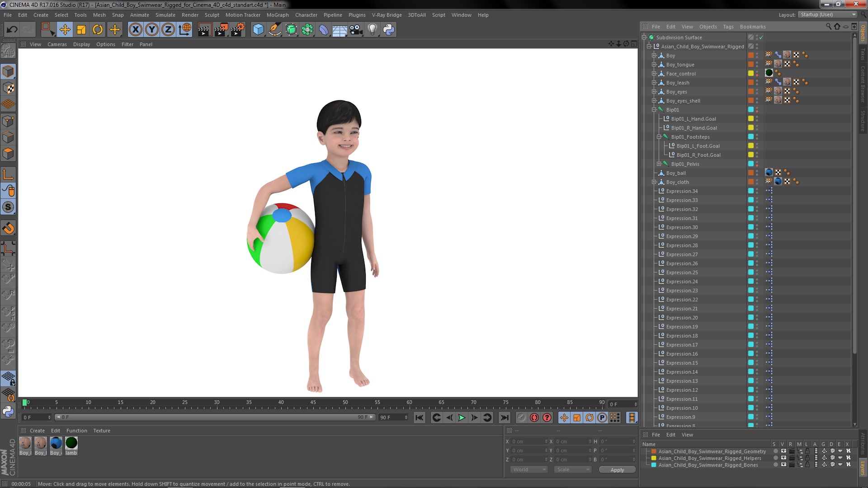Open the spline Pen tool
Image resolution: width=868 pixels, height=488 pixels.
coord(274,30)
